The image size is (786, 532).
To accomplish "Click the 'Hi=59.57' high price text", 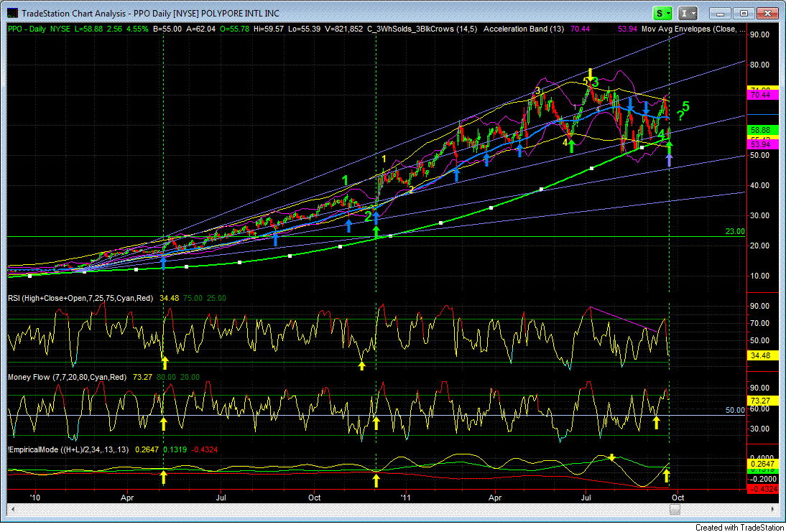I will 269,29.
